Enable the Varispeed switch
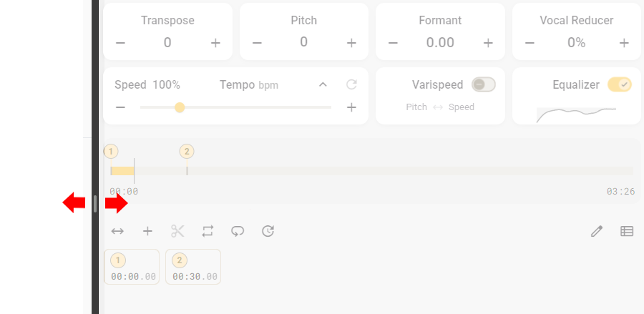 point(484,85)
